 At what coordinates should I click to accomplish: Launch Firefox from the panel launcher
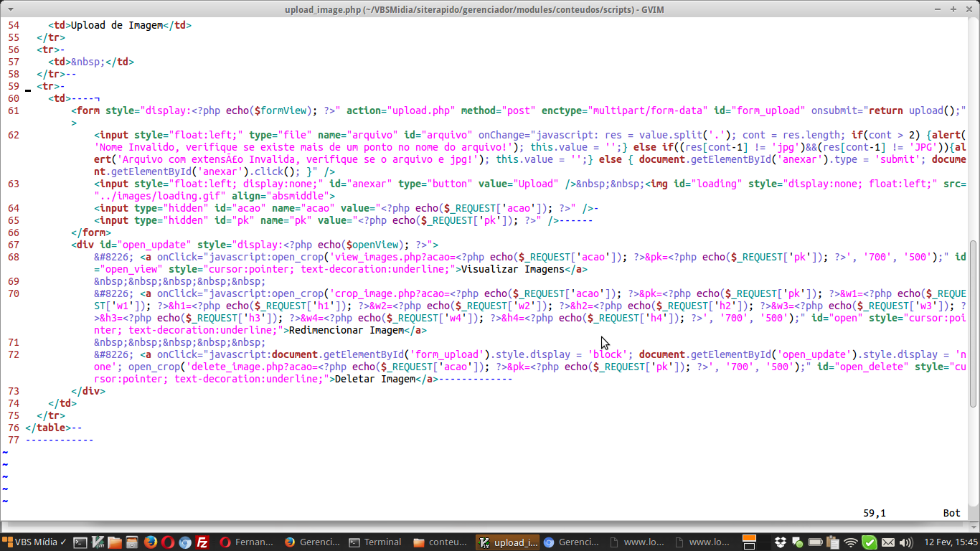[150, 542]
